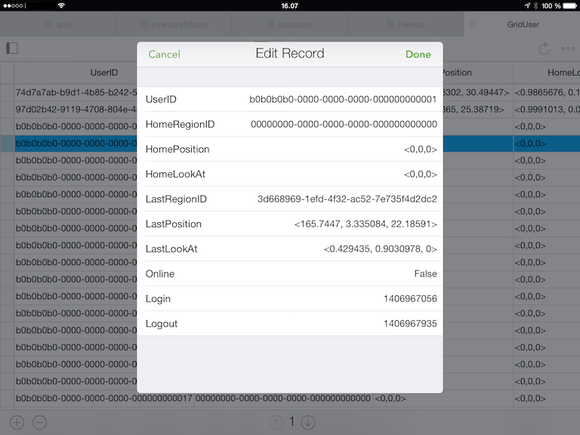Click the UserID column header
580x435 pixels.
point(104,72)
